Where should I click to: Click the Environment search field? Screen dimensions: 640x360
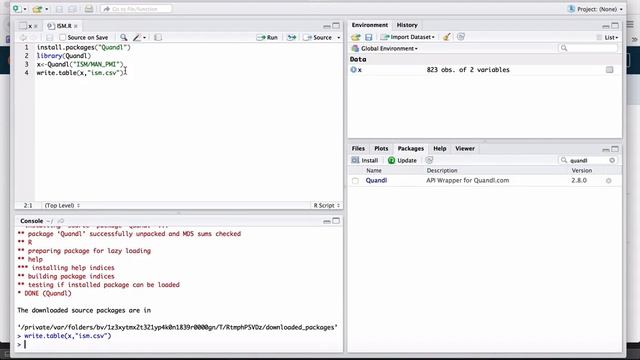(x=588, y=48)
